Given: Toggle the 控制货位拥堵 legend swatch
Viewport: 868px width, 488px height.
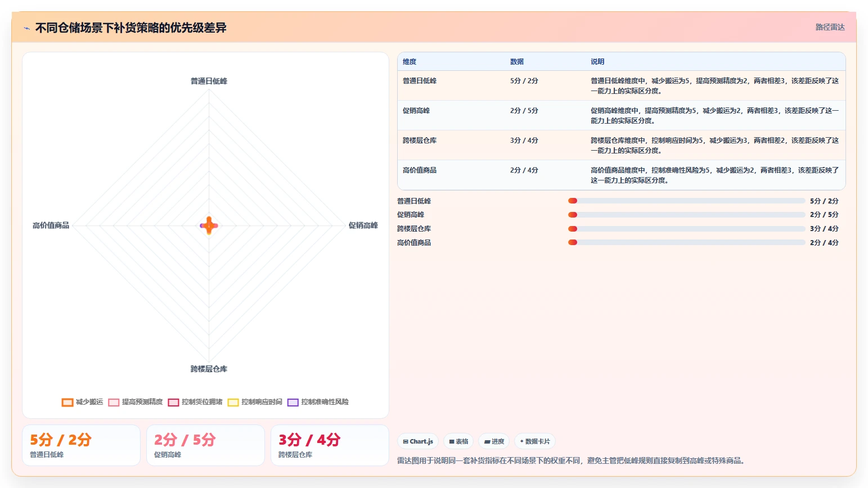Looking at the screenshot, I should pos(173,402).
